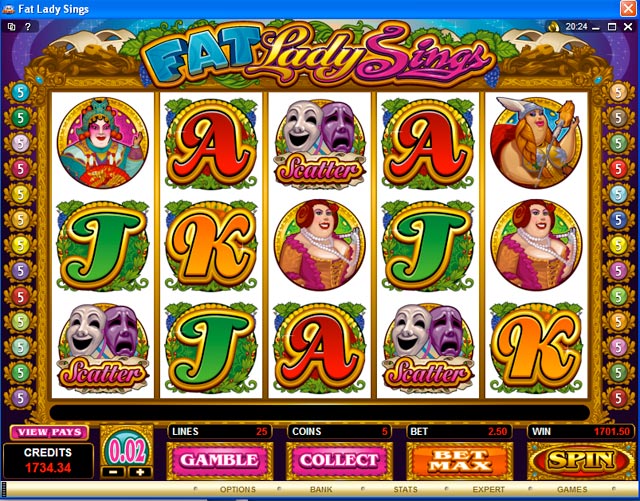The width and height of the screenshot is (640, 501).
Task: Click the Scatter masks on middle reel
Action: (x=320, y=145)
